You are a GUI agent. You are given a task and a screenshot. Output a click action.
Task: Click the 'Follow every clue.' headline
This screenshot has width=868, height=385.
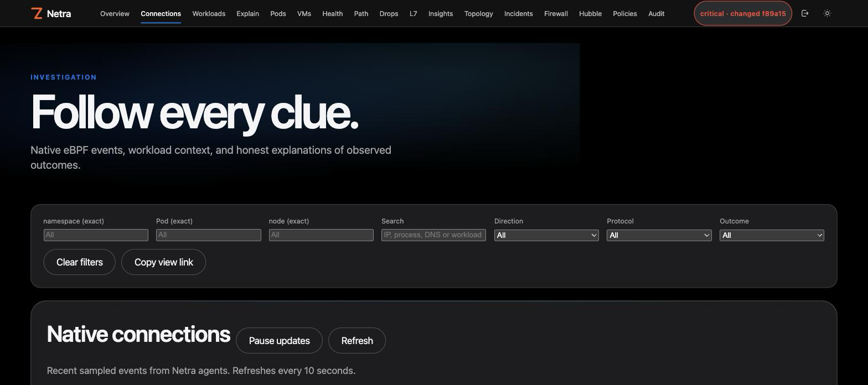tap(195, 113)
